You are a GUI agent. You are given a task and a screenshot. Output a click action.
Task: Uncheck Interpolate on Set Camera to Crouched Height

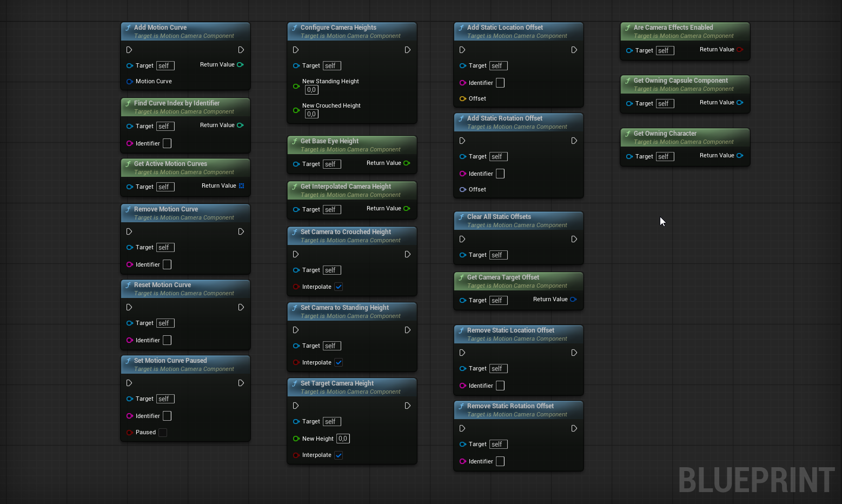coord(339,287)
